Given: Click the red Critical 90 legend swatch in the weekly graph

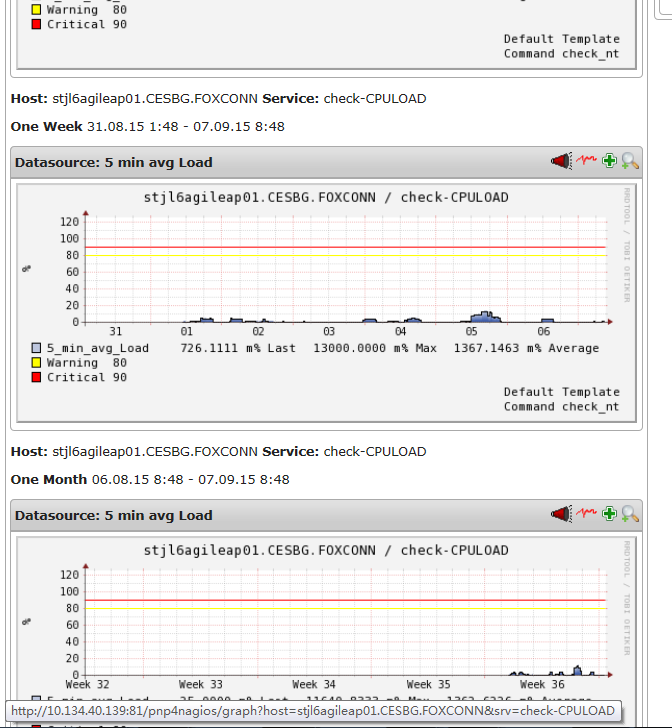Looking at the screenshot, I should 37,377.
